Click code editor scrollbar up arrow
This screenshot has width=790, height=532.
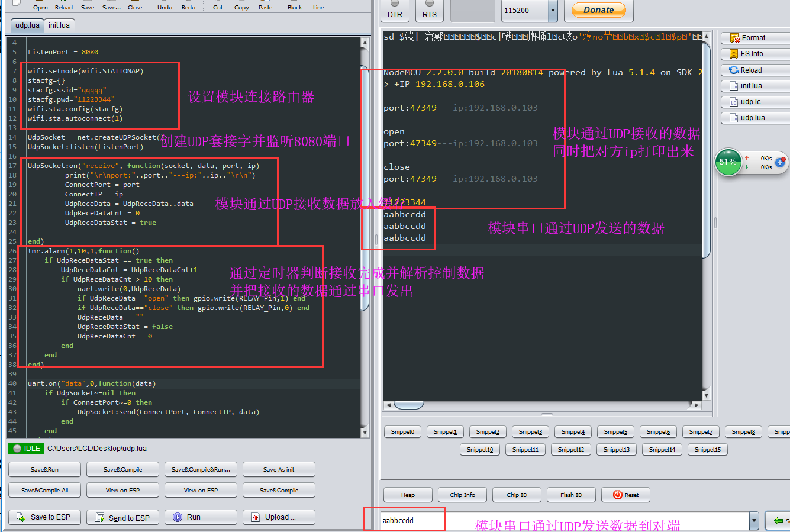click(x=365, y=42)
